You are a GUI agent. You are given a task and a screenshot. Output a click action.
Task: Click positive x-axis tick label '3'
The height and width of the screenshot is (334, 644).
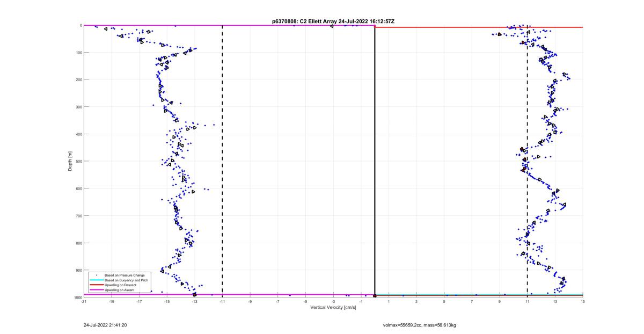tap(416, 302)
